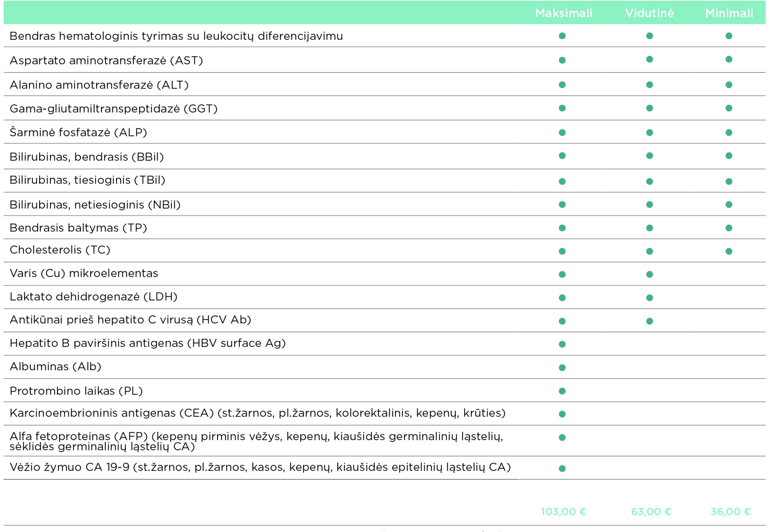This screenshot has height=532, width=769.
Task: Click Vidutinė dot in LDH row
Action: pyautogui.click(x=650, y=298)
